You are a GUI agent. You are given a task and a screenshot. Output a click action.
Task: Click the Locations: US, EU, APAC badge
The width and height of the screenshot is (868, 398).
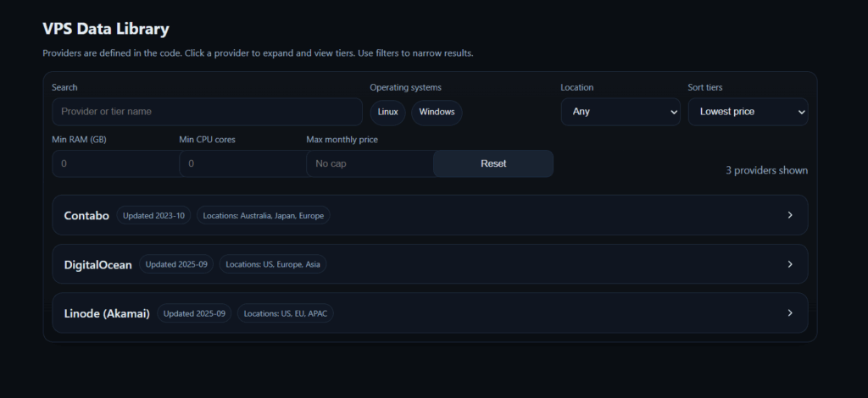[x=286, y=313]
